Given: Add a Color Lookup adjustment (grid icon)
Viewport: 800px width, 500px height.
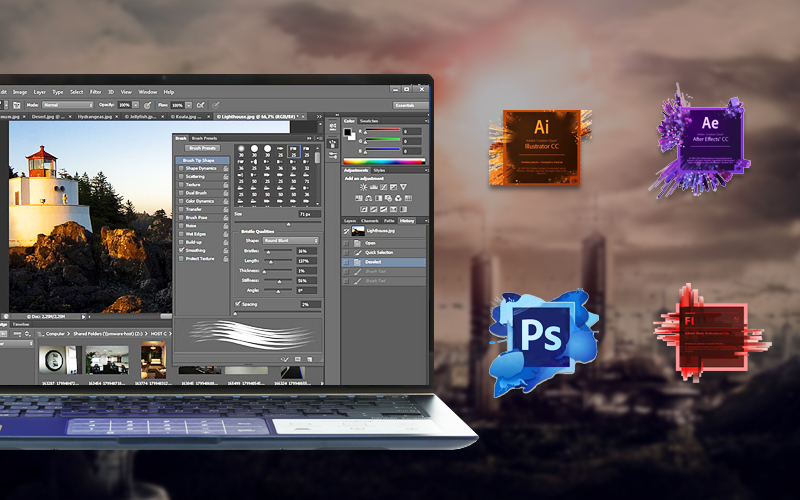Looking at the screenshot, I should click(408, 198).
